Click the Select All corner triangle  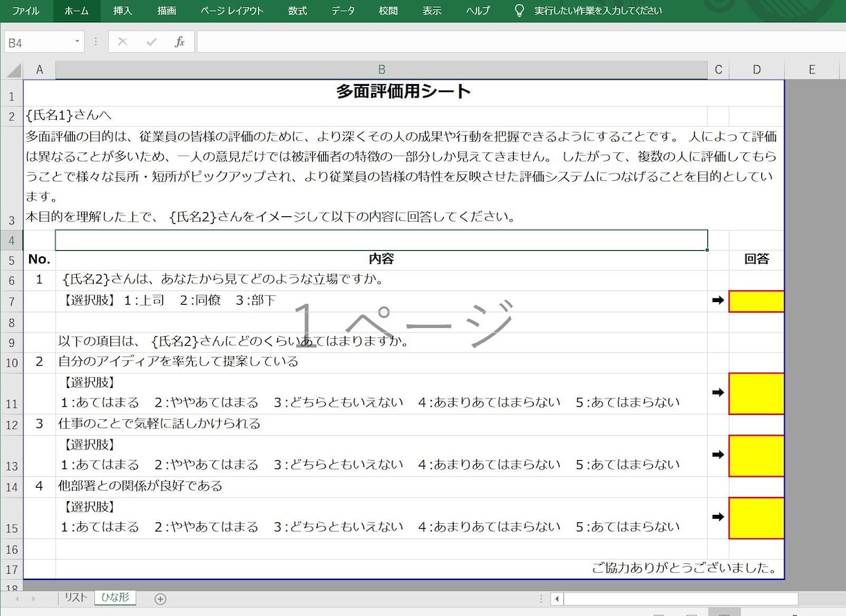click(14, 70)
